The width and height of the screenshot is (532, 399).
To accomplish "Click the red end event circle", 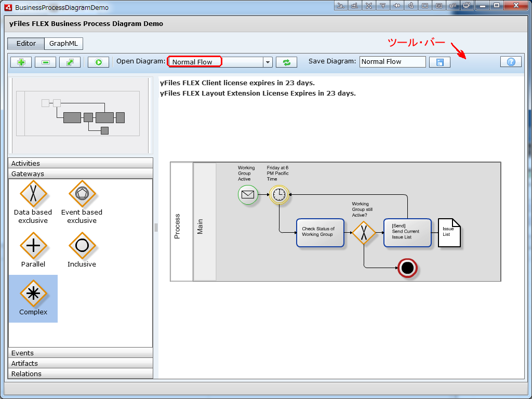I will pyautogui.click(x=407, y=268).
